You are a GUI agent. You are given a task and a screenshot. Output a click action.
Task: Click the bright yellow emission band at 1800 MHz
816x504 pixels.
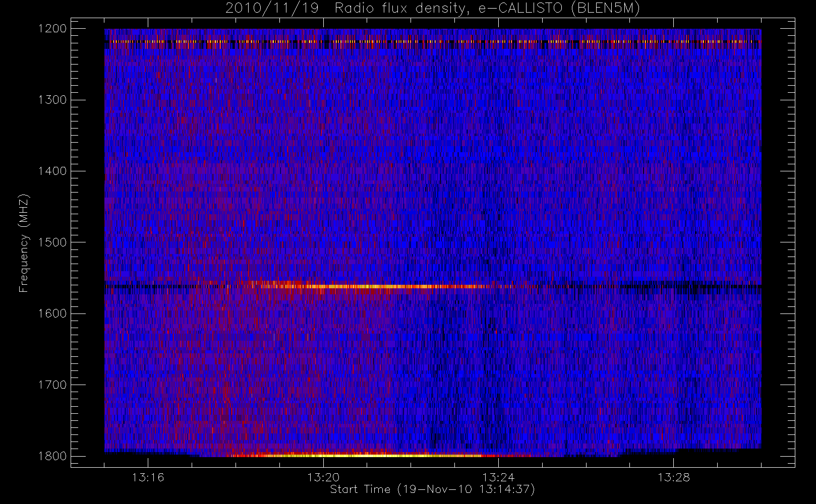pyautogui.click(x=373, y=455)
